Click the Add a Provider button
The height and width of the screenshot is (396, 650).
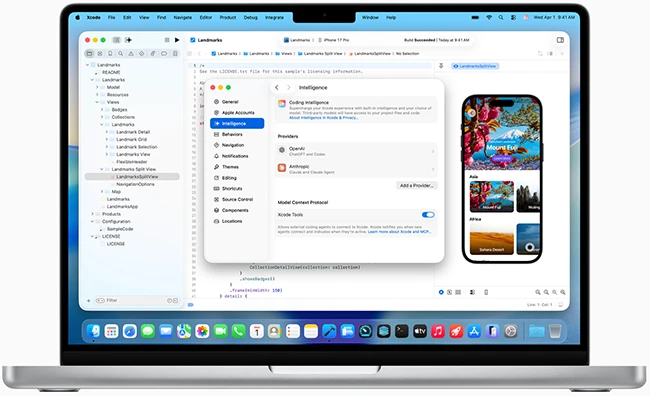coord(417,185)
